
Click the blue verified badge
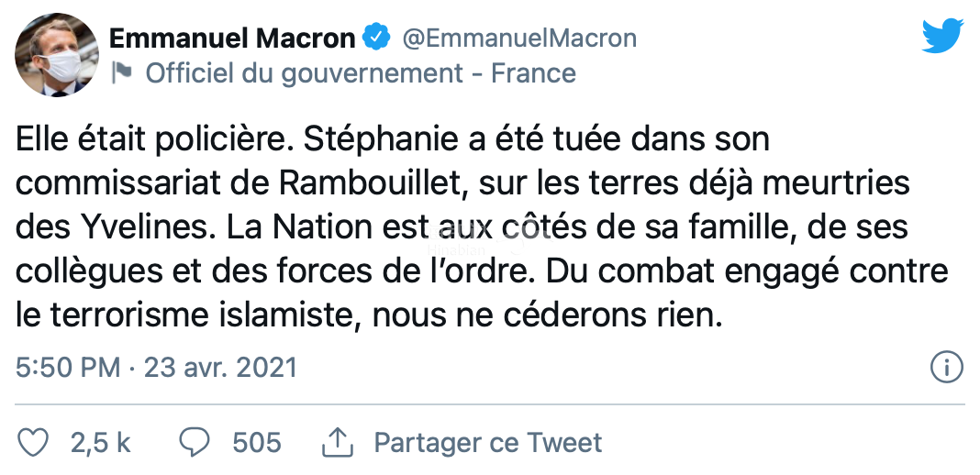coord(375,39)
